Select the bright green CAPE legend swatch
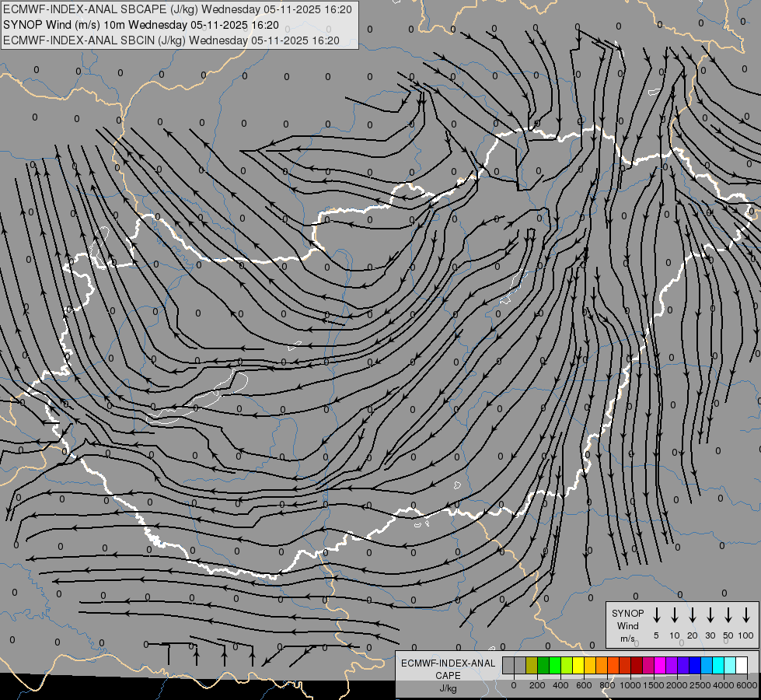Viewport: 761px width, 700px height. [555, 665]
